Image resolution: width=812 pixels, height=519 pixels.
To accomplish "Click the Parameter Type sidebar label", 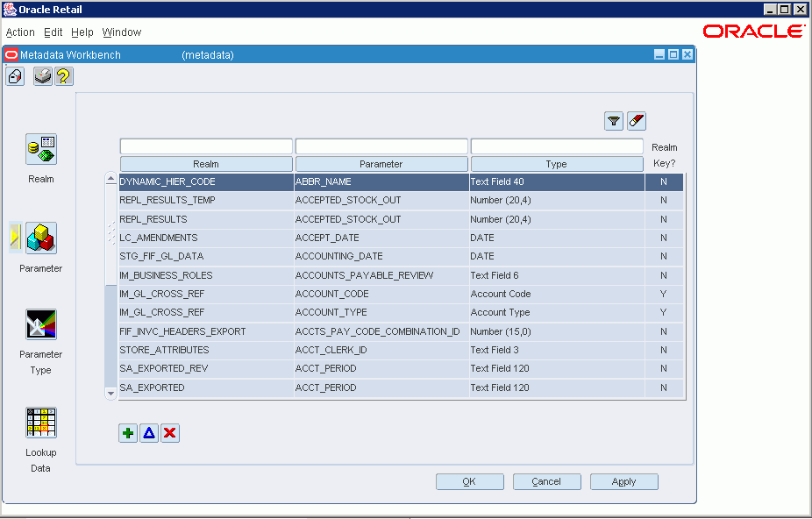I will 41,362.
